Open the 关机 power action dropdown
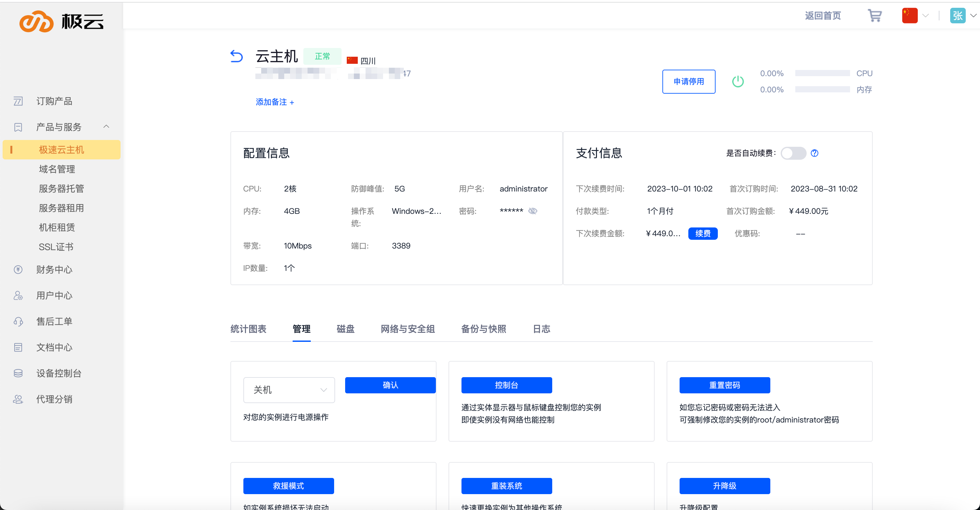The height and width of the screenshot is (510, 980). click(x=289, y=390)
